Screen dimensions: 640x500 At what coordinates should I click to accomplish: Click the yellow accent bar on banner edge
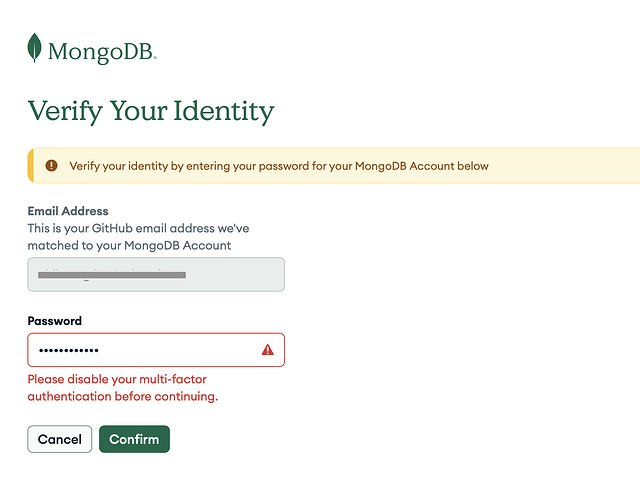coord(30,165)
